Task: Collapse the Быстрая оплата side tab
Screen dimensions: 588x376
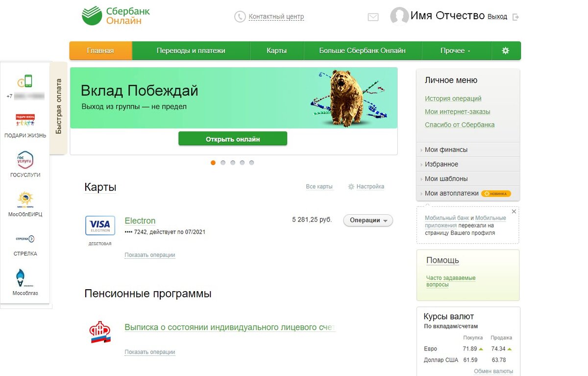Action: click(x=58, y=108)
